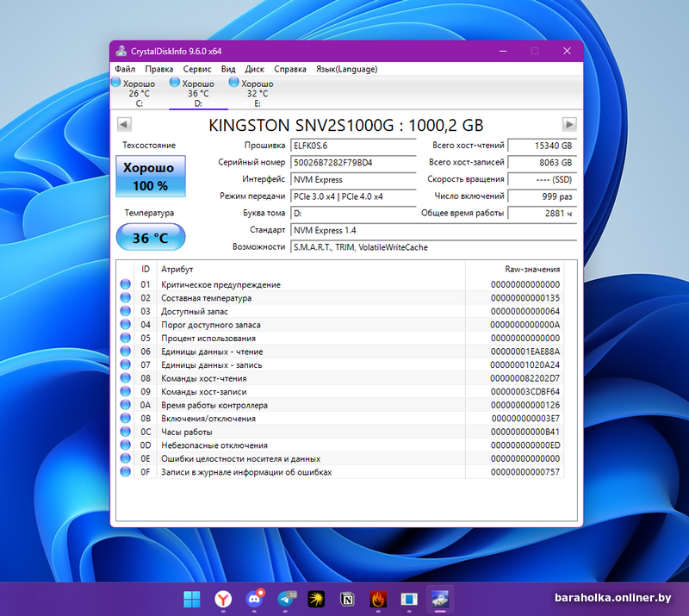The width and height of the screenshot is (689, 616).
Task: Click the blue window app icon in taskbar
Action: point(409,599)
